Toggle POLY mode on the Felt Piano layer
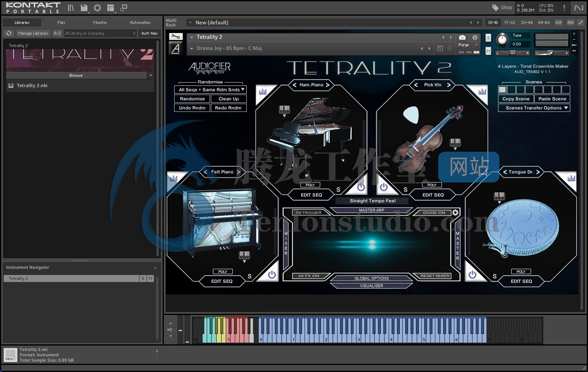This screenshot has height=372, width=588. (222, 272)
